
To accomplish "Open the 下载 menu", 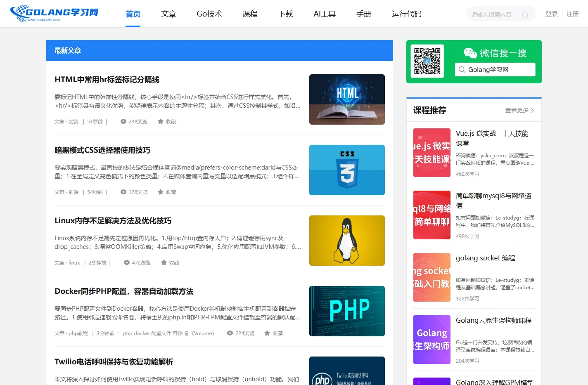I will pyautogui.click(x=286, y=14).
